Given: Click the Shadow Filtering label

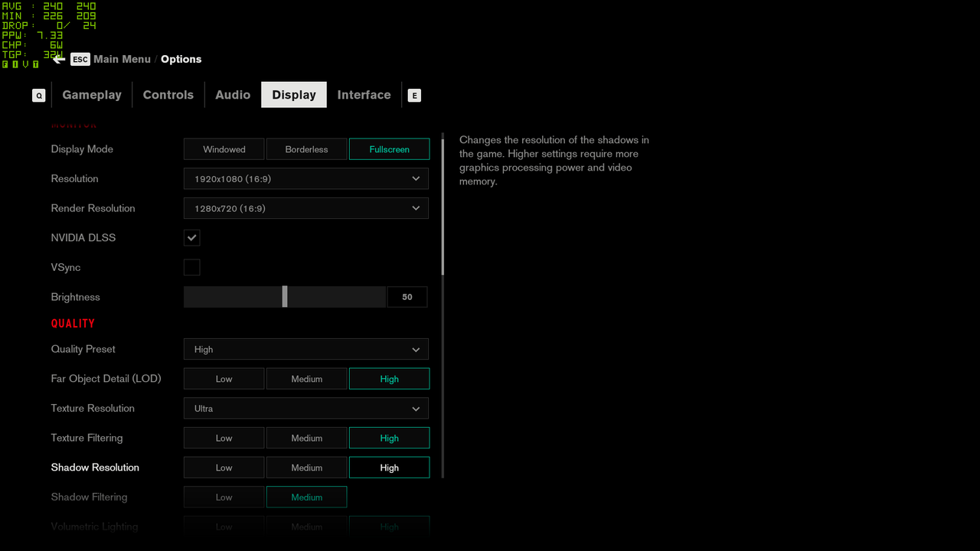Looking at the screenshot, I should pos(89,497).
